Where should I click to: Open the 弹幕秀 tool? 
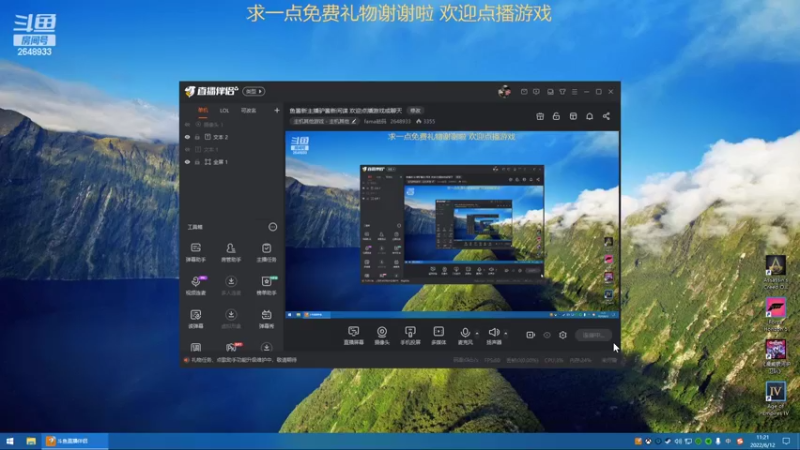(x=266, y=318)
